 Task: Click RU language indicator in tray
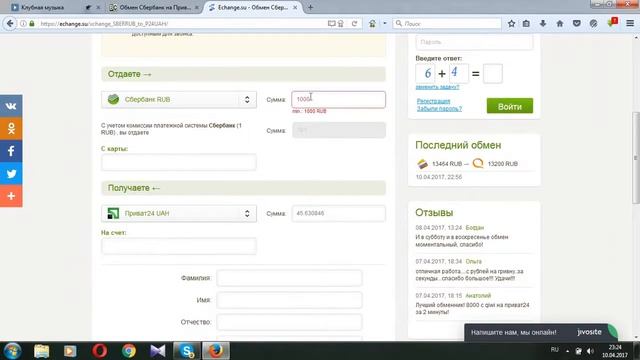pos(554,350)
